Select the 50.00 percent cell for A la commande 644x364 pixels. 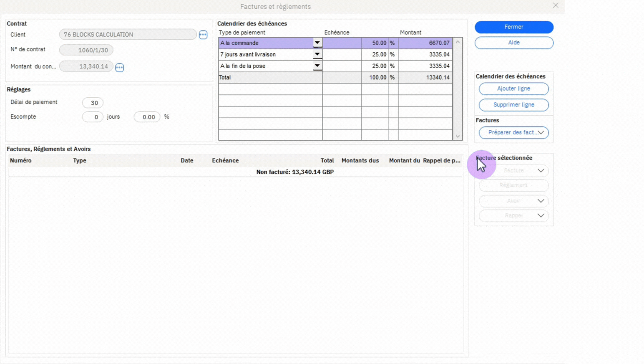click(375, 43)
